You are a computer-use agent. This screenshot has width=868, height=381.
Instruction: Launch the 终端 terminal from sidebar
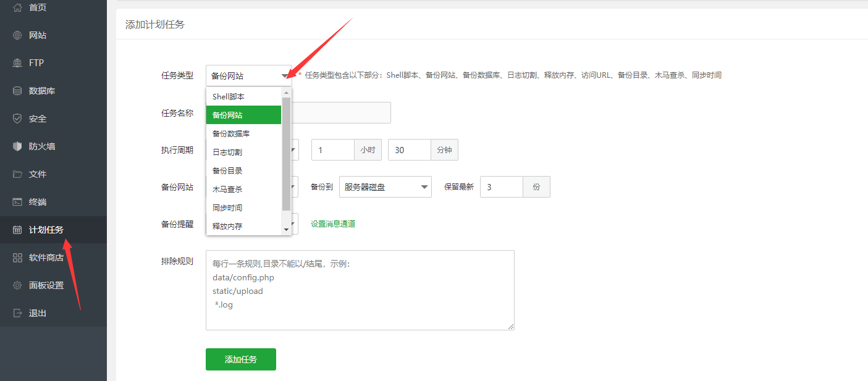(x=31, y=201)
